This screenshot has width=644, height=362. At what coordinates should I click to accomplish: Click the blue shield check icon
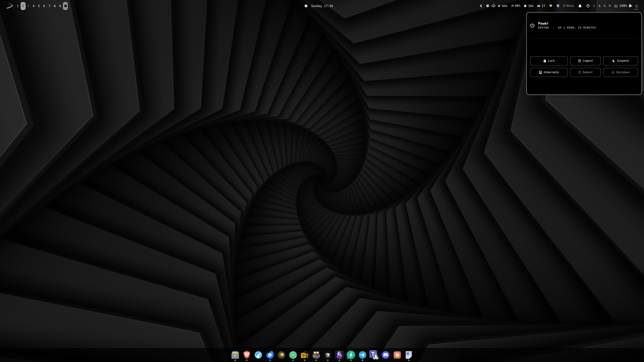click(558, 6)
